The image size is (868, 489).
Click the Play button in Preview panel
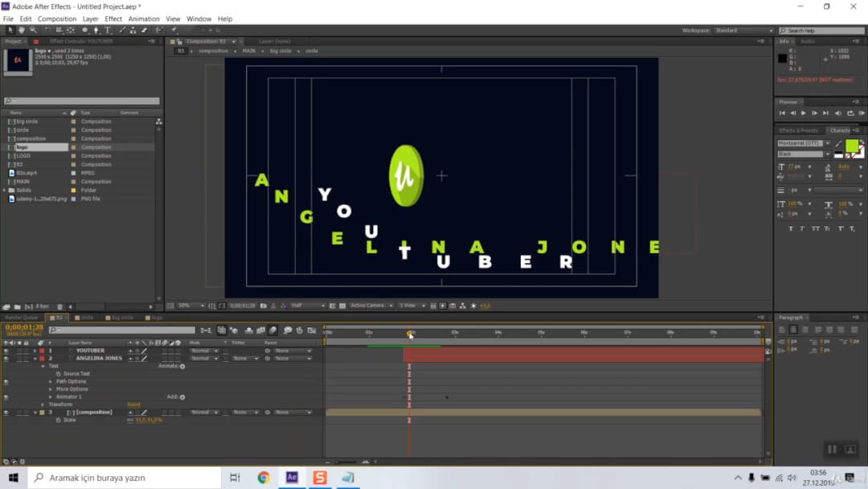coord(803,113)
